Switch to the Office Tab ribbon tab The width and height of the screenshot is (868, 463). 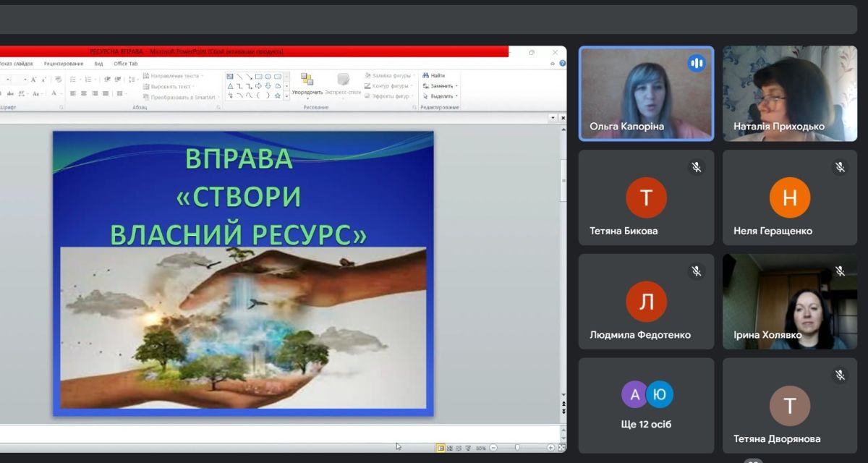click(126, 64)
